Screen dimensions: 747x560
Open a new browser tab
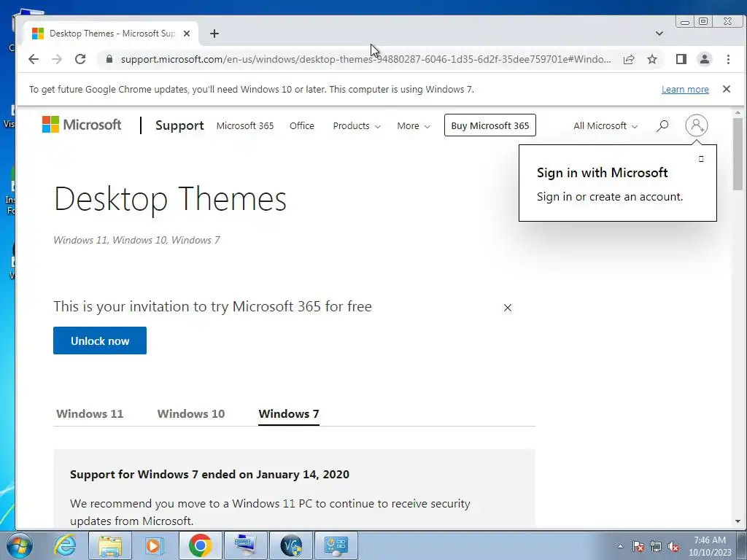pos(214,34)
